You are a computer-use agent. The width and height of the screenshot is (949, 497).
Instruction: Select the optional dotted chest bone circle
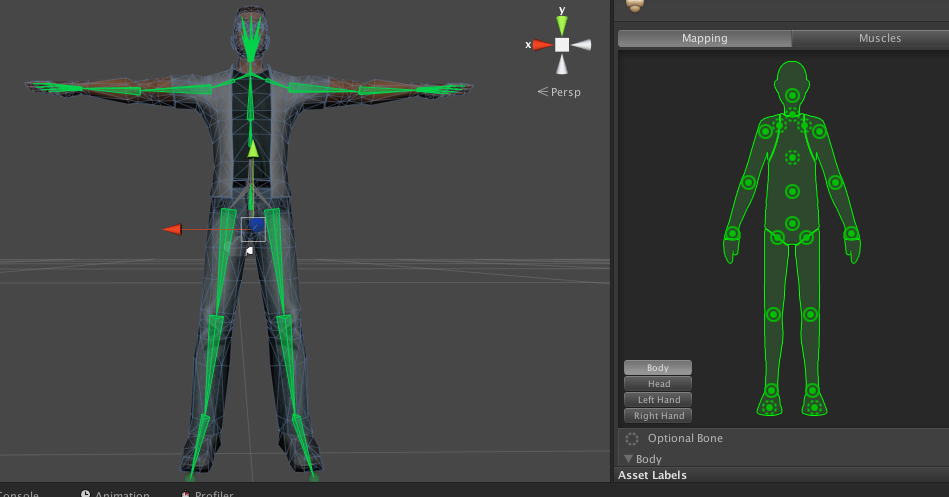click(x=792, y=157)
